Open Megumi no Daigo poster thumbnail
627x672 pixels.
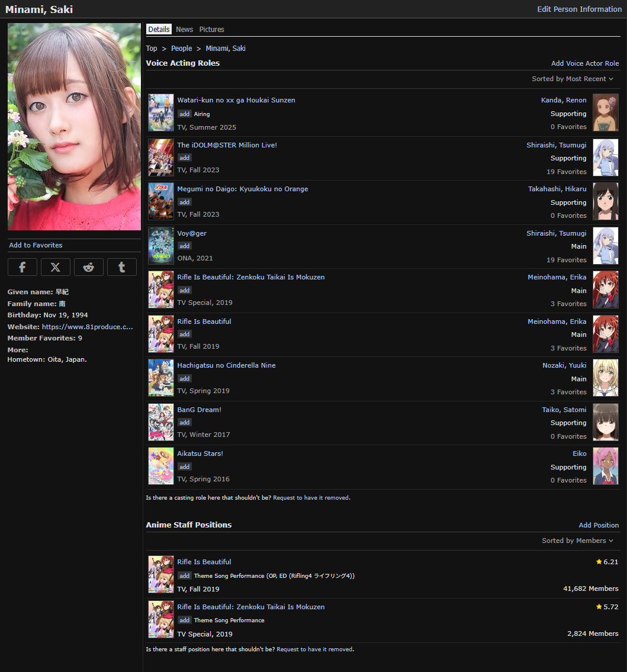160,201
